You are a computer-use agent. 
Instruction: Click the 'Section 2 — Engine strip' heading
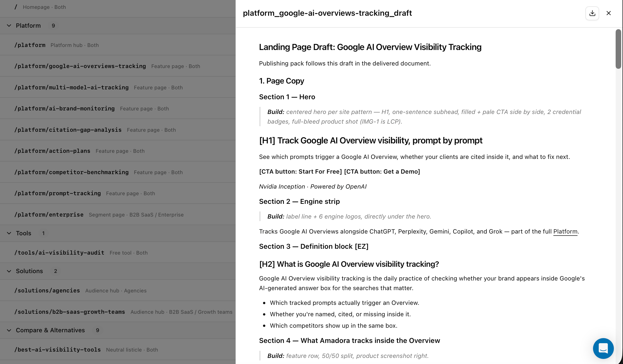pos(299,202)
